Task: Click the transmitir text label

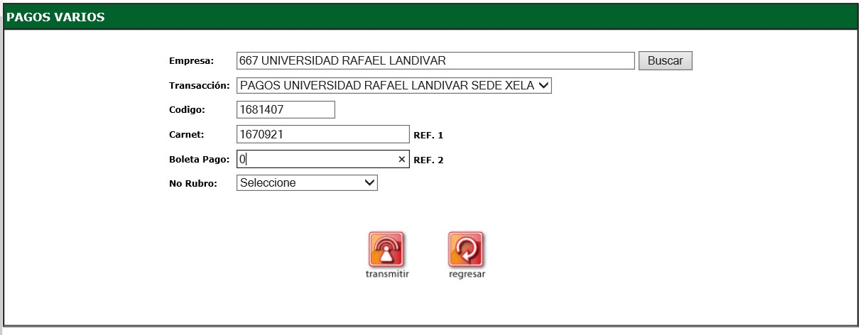Action: point(386,275)
